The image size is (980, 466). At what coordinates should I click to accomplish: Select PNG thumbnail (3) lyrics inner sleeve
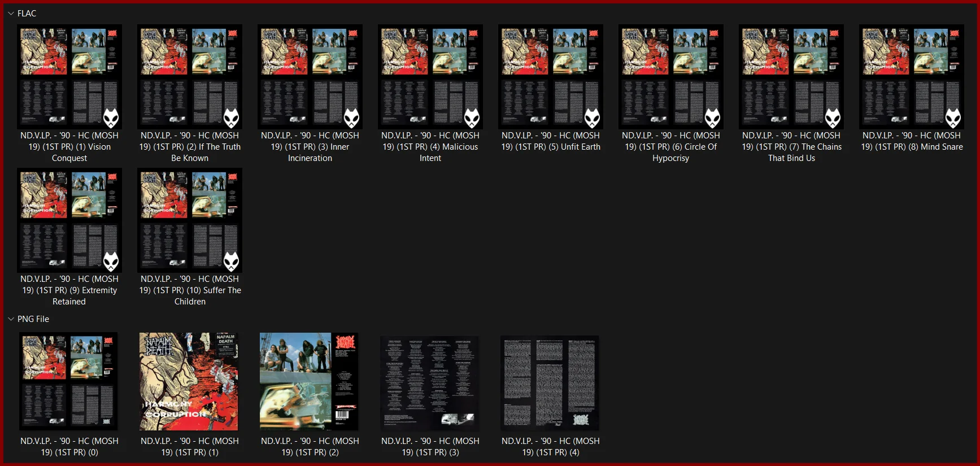coord(430,384)
